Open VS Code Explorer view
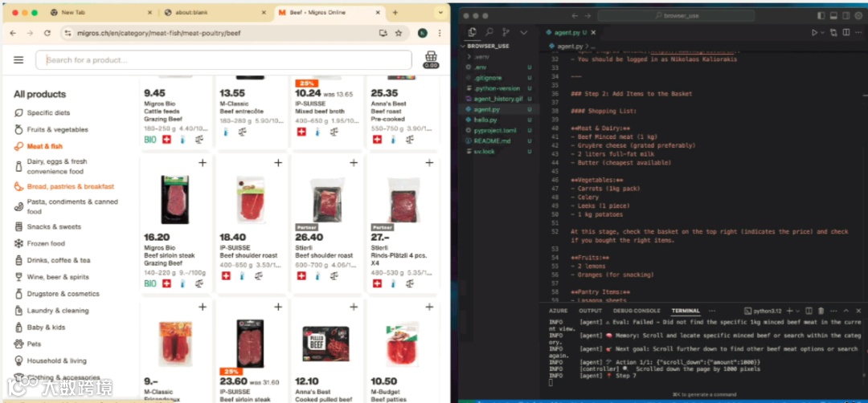Image resolution: width=868 pixels, height=403 pixels. click(x=472, y=33)
